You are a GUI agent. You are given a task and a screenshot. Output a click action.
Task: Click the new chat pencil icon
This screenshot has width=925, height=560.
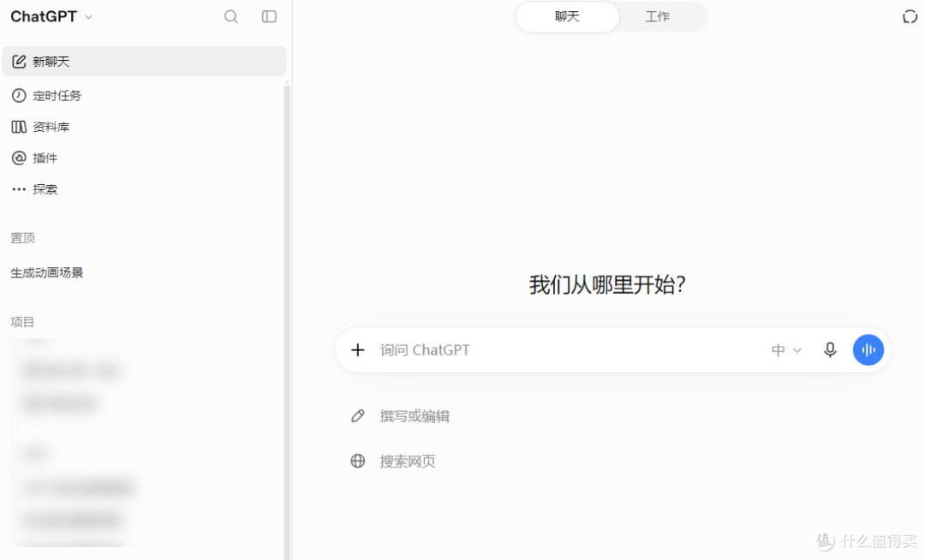point(19,62)
